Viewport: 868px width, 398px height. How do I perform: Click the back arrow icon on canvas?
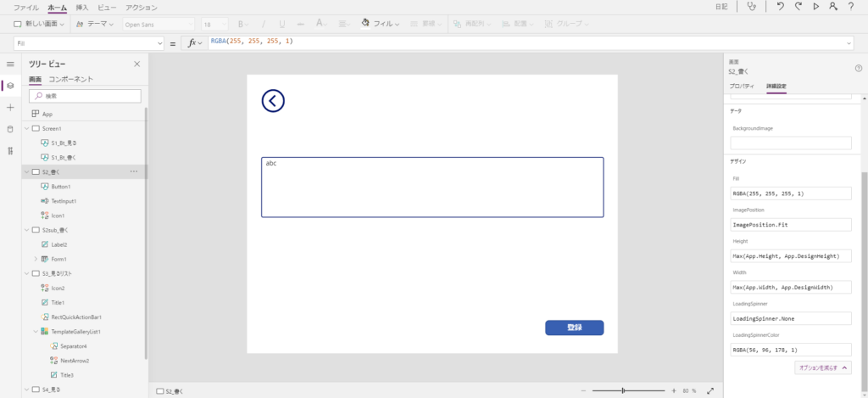[273, 101]
